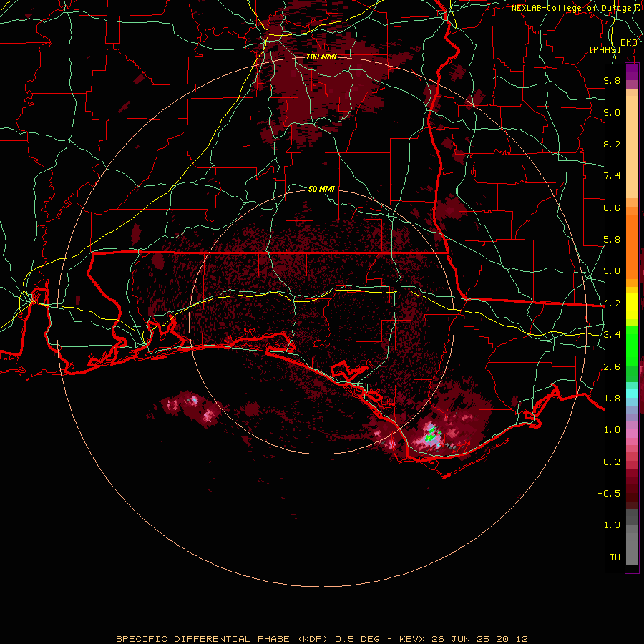Click the '50 NMI' range ring label
The width and height of the screenshot is (644, 644).
(x=321, y=189)
